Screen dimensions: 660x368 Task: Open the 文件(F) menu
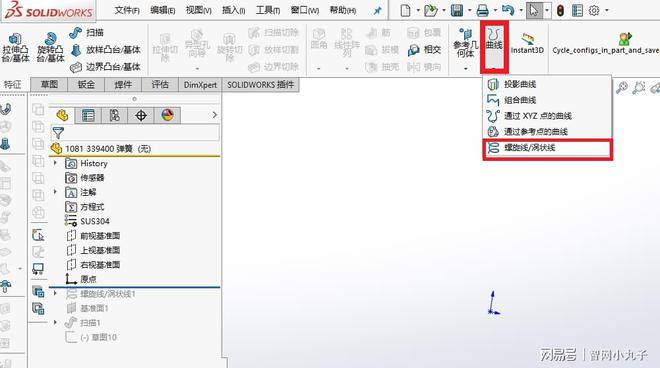pyautogui.click(x=127, y=10)
